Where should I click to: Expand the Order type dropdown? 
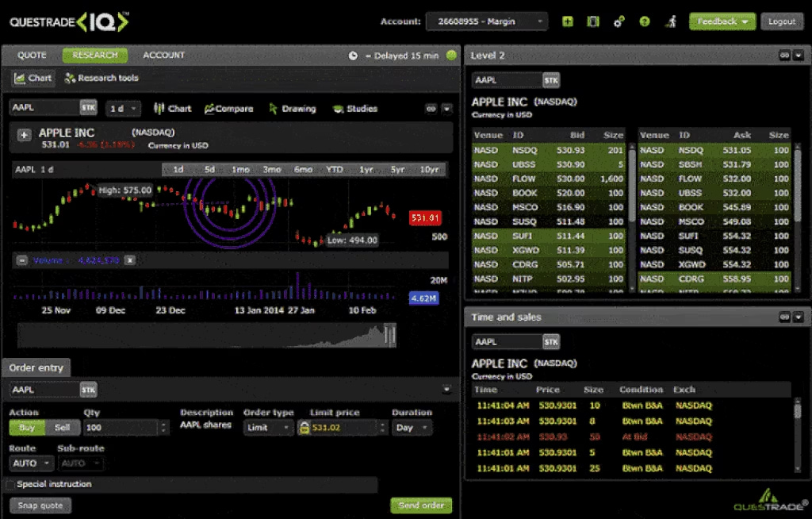tap(268, 428)
